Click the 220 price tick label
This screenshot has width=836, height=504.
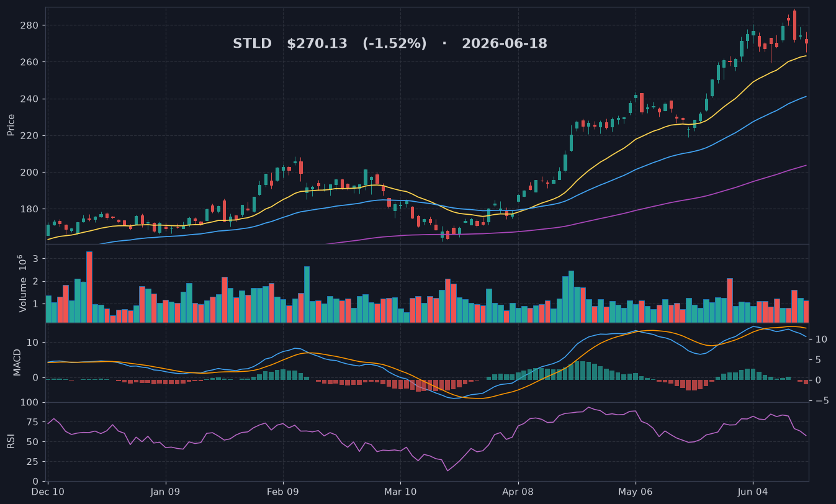click(x=31, y=136)
